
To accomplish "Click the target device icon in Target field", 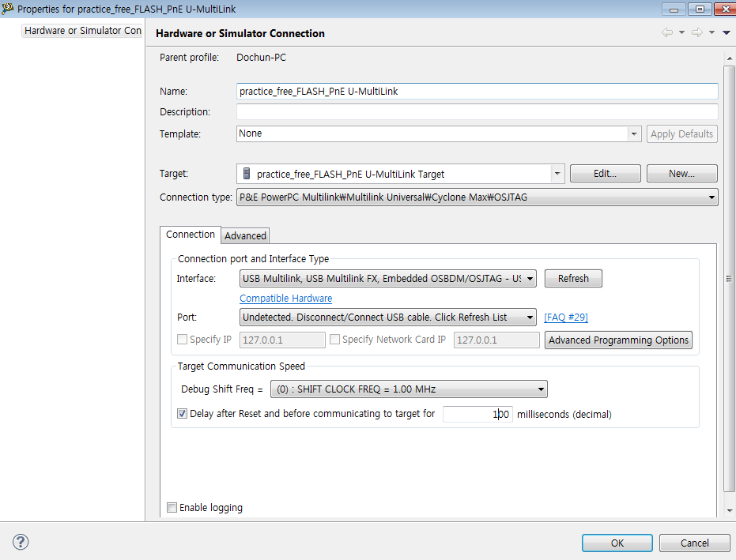I will point(247,174).
